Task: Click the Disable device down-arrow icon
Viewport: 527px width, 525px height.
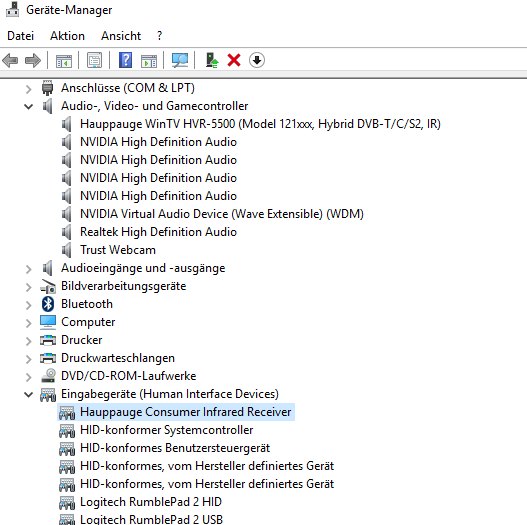Action: click(x=257, y=60)
